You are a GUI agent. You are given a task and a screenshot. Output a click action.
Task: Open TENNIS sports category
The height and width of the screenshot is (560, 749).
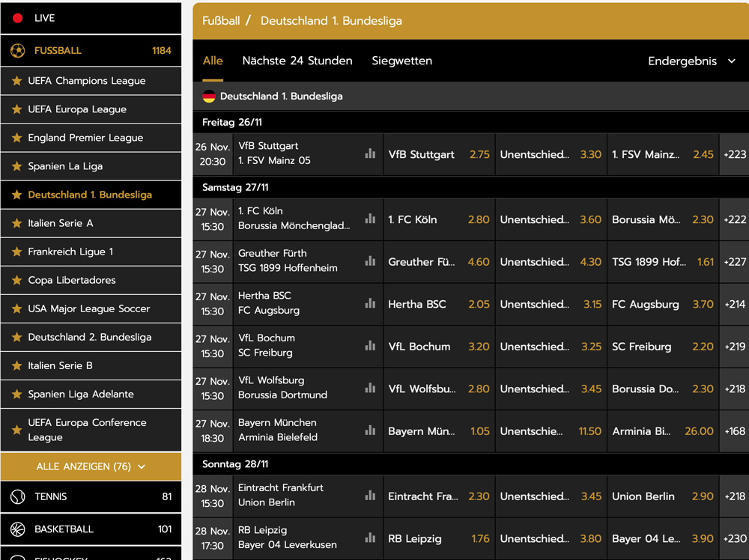[91, 497]
